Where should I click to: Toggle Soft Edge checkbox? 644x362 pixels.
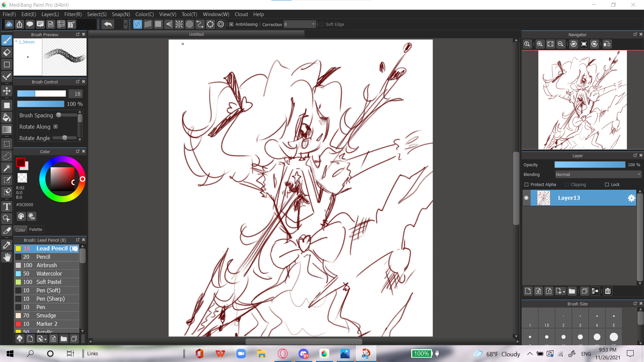pos(321,24)
